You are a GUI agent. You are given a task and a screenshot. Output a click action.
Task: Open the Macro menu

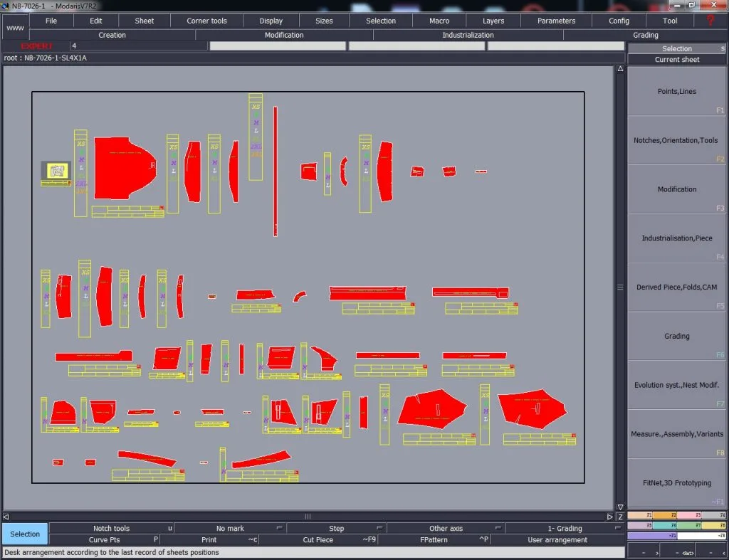point(439,21)
